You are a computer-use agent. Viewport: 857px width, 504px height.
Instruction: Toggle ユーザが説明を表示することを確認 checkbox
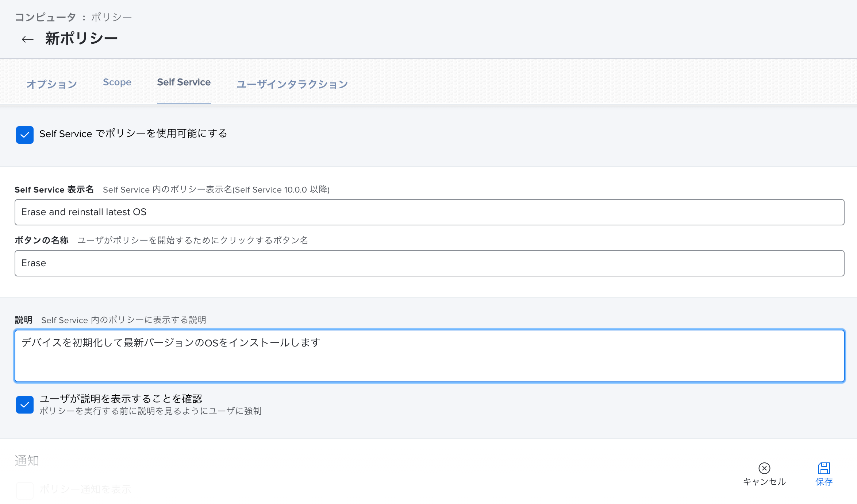point(25,405)
